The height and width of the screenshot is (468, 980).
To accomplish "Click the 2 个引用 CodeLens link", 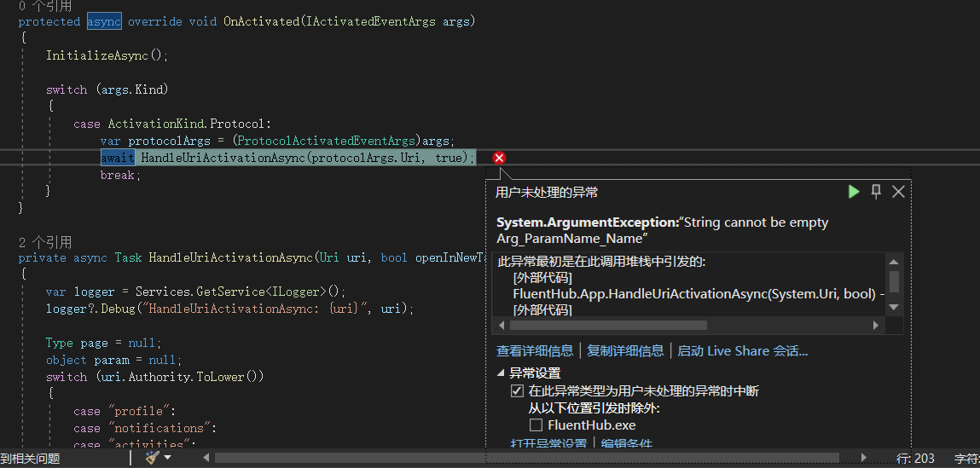I will point(45,242).
